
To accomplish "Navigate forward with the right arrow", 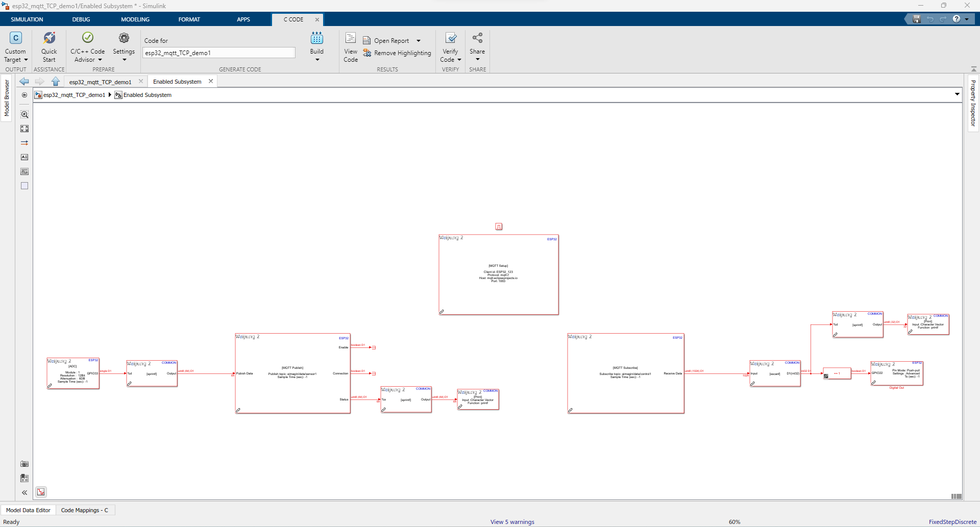I will [x=39, y=82].
